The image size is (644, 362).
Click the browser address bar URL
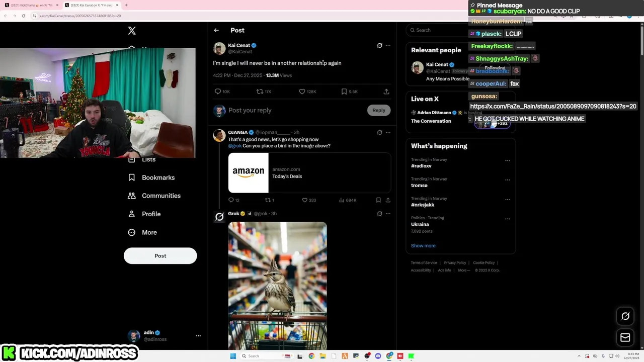point(80,16)
